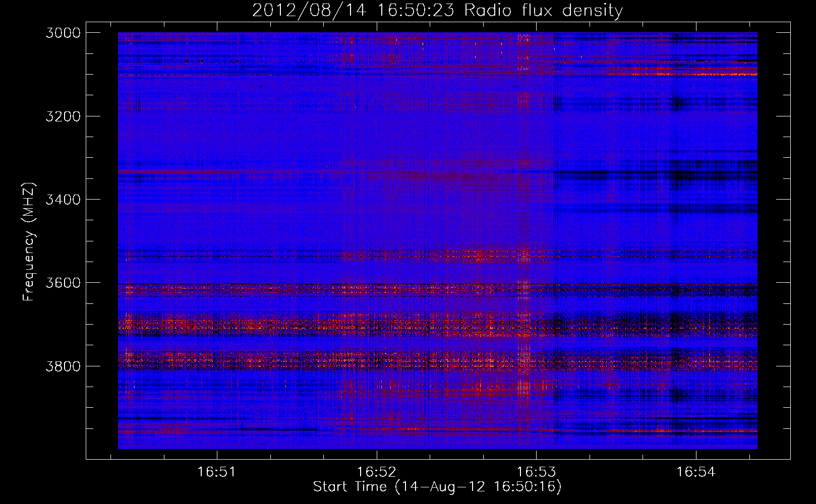Click the 'Start Time (14-Aug-12 16:50:16)' label
The width and height of the screenshot is (816, 504).
pos(437,487)
